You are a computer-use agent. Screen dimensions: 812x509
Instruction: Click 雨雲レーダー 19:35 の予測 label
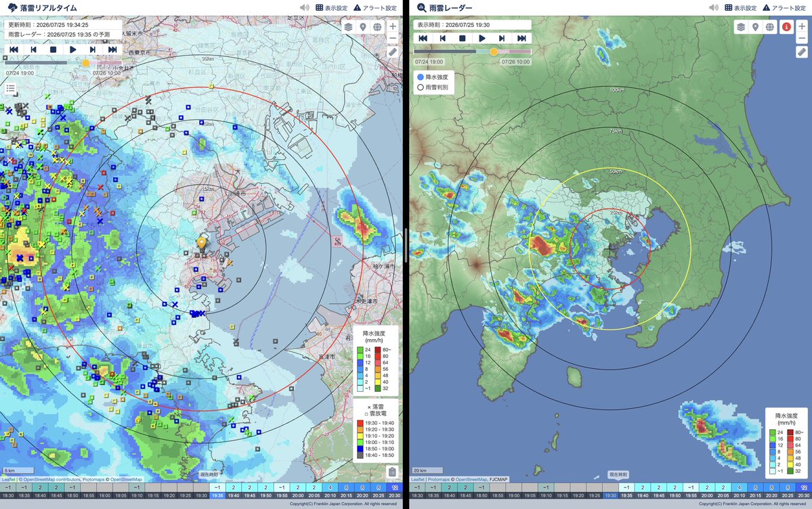pos(59,35)
